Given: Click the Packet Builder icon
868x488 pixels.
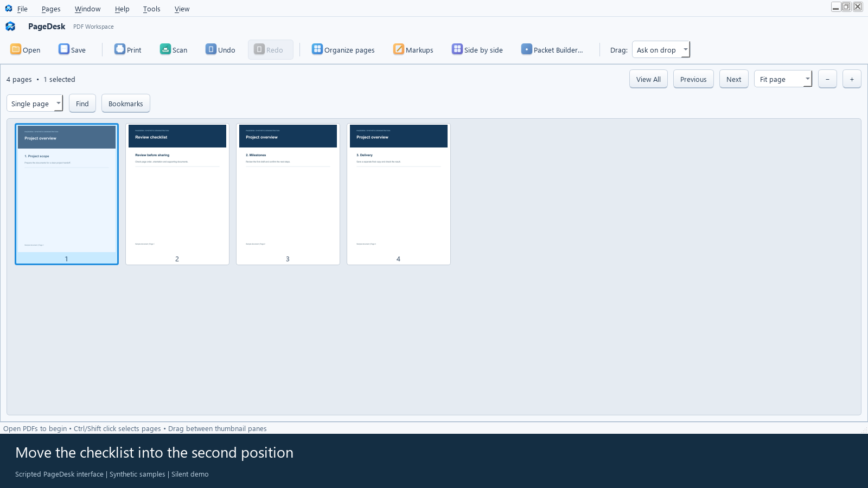Looking at the screenshot, I should (527, 49).
